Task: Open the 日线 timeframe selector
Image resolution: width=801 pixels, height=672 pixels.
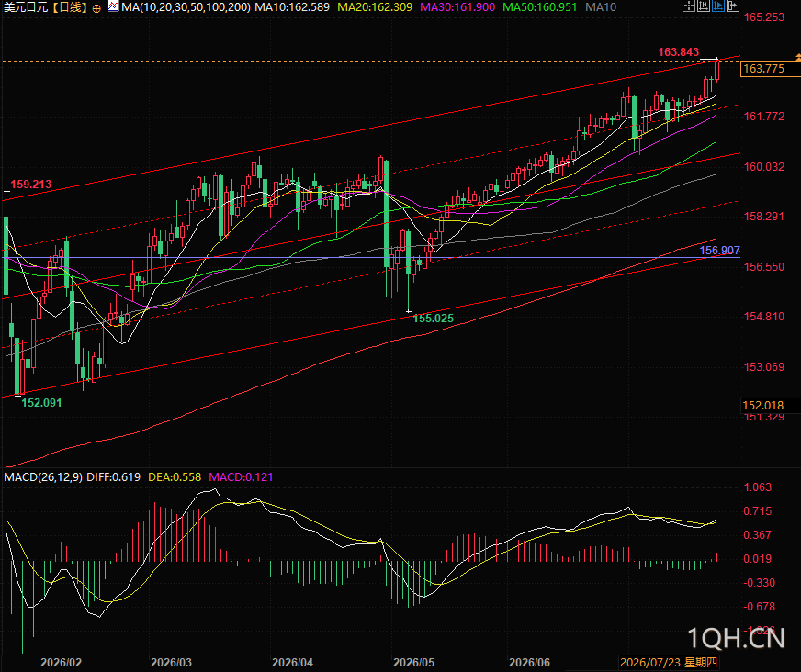Action: pos(71,7)
